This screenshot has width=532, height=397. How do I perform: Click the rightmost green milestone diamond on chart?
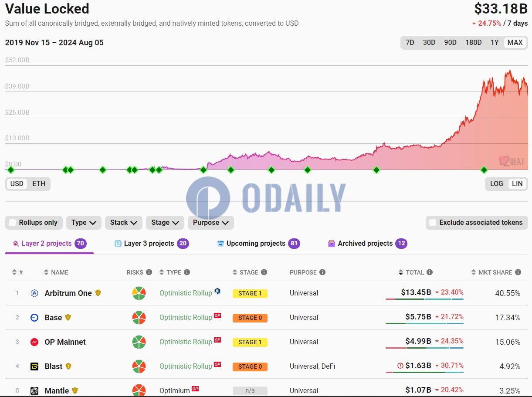484,170
